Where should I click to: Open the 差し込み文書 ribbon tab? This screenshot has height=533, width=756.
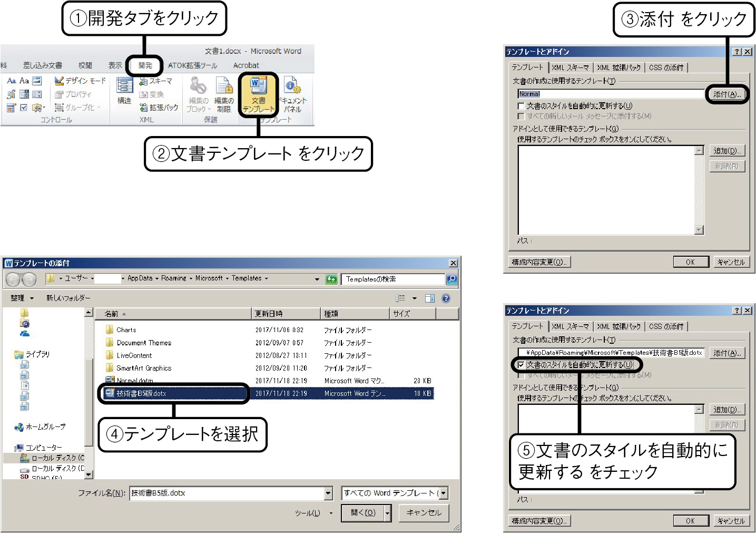coord(43,65)
